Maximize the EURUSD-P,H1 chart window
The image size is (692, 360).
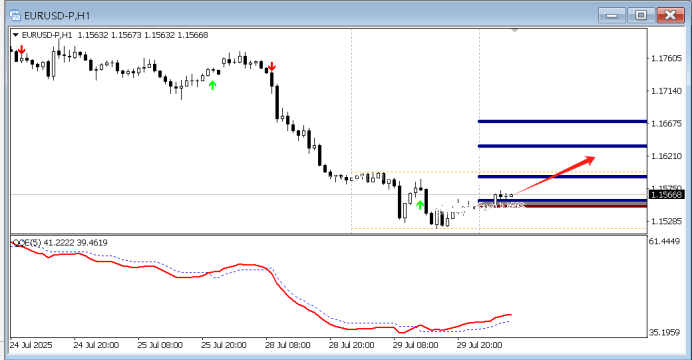click(x=641, y=15)
